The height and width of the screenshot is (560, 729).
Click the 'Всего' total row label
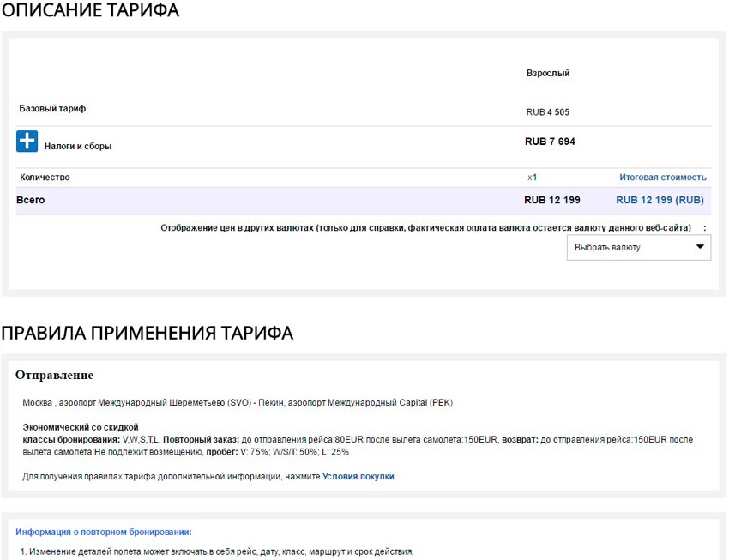[30, 200]
